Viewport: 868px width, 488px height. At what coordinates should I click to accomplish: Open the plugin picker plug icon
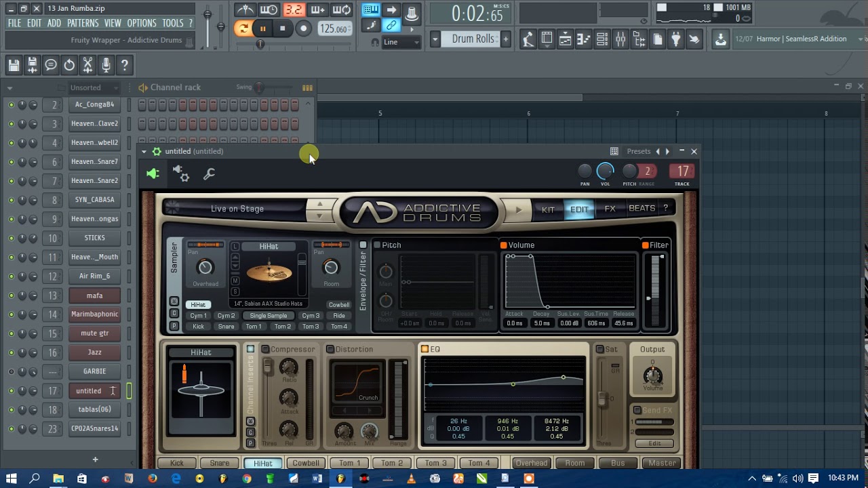[675, 39]
